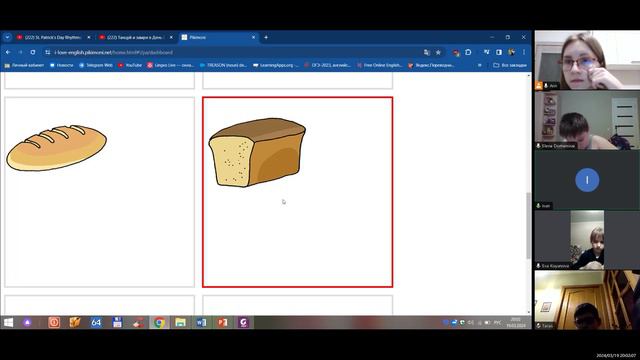Viewport: 640px width, 360px height.
Task: Bookmark this page with the star
Action: [x=438, y=52]
